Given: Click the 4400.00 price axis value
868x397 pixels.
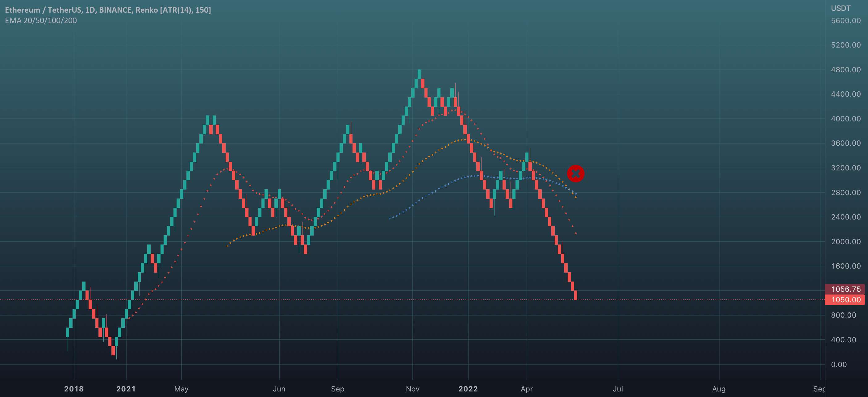Looking at the screenshot, I should (x=846, y=94).
